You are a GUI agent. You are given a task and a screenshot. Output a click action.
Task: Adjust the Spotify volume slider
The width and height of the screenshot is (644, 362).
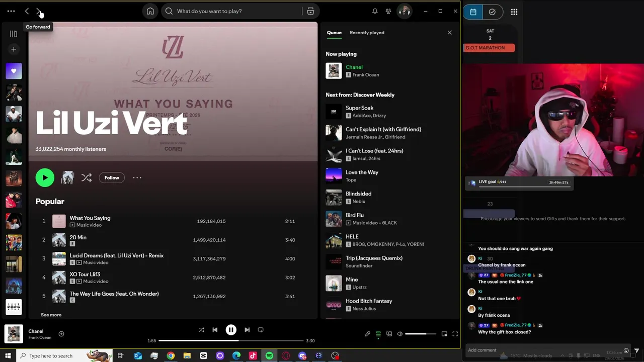click(x=421, y=334)
